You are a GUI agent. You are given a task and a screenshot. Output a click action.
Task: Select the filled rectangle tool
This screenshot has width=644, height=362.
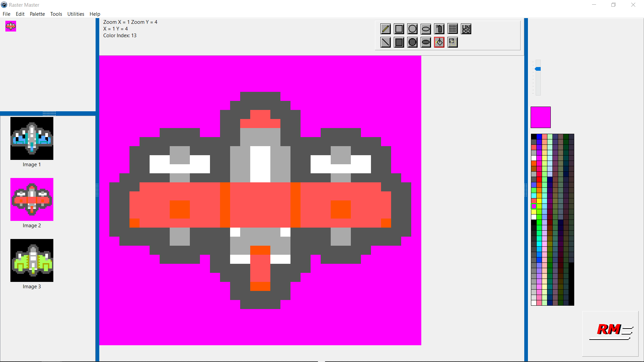point(399,42)
